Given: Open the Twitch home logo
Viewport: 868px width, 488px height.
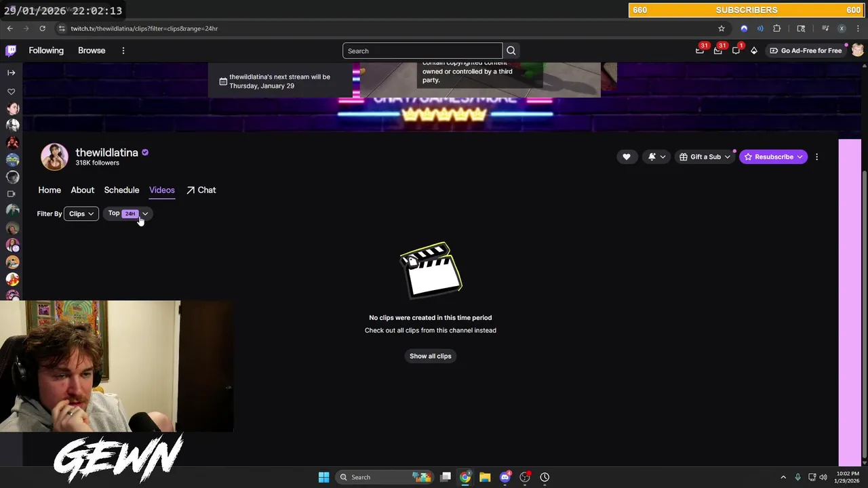Looking at the screenshot, I should tap(11, 51).
